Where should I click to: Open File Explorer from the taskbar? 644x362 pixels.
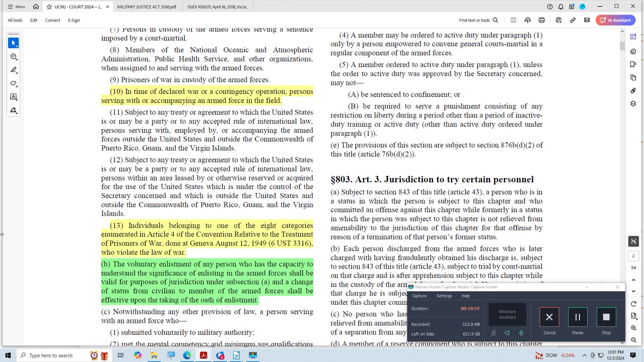(154, 355)
